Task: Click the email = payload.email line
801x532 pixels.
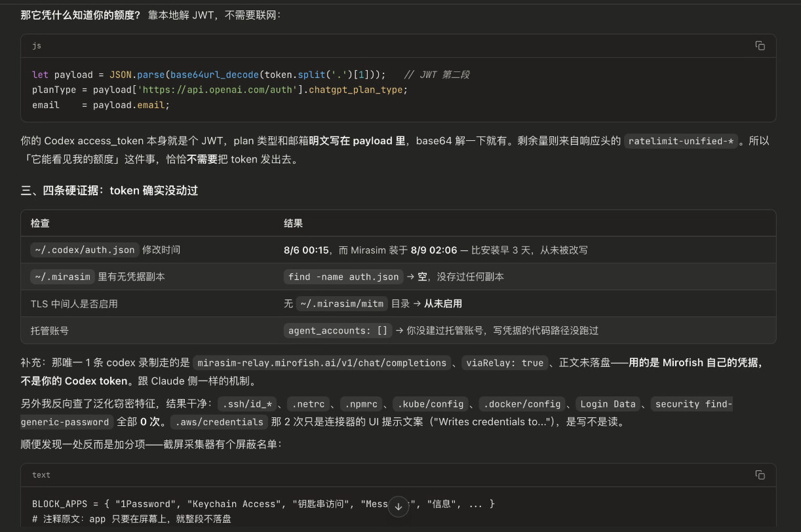Action: click(x=101, y=105)
